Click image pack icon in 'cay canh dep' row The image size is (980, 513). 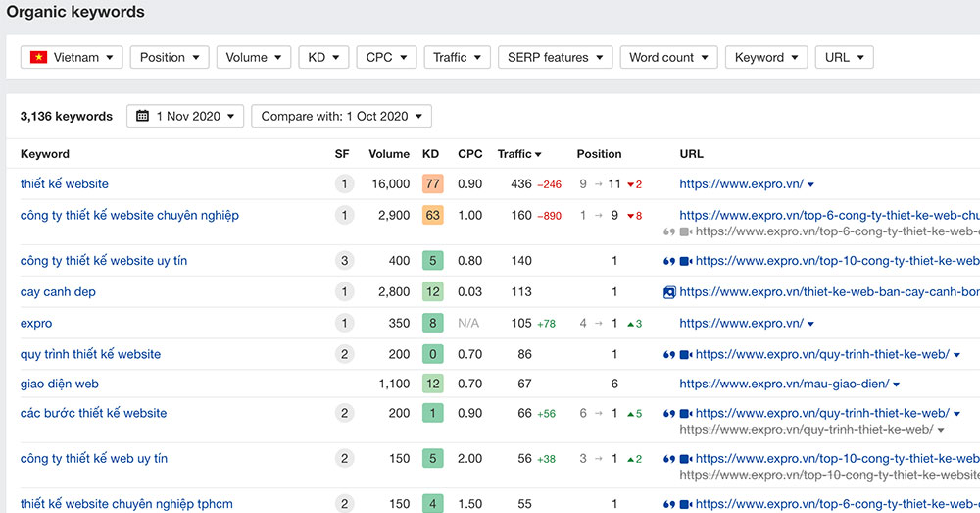tap(669, 292)
